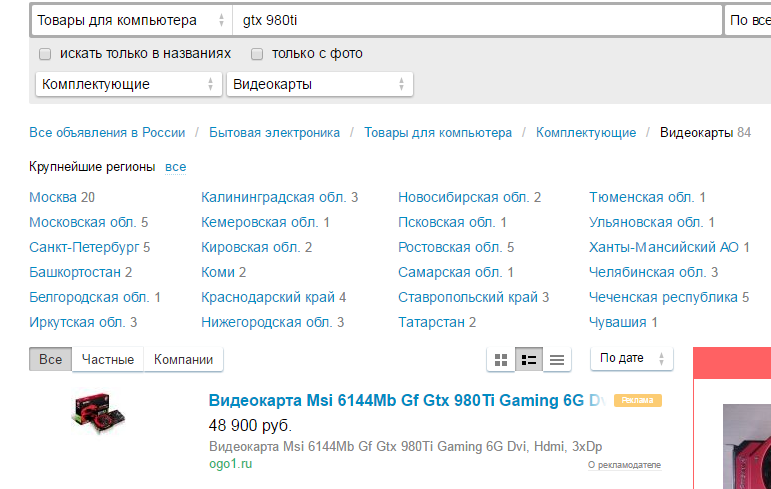Switch to list-with-thumbnails view icon
This screenshot has height=489, width=771.
(x=529, y=360)
